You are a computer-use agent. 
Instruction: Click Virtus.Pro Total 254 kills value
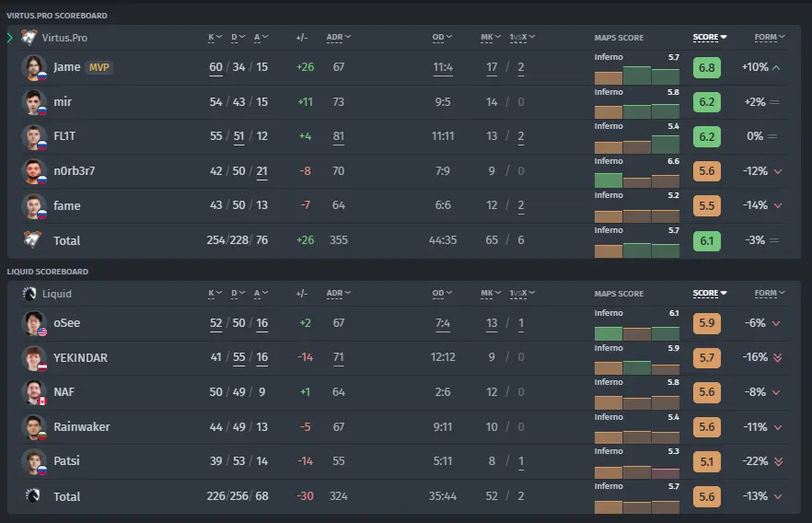click(x=216, y=240)
